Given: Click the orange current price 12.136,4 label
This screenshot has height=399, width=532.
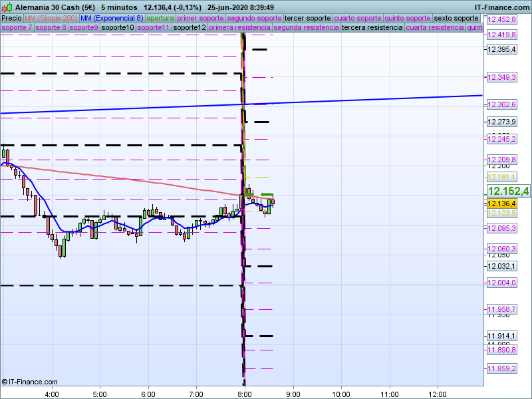Looking at the screenshot, I should click(x=501, y=203).
